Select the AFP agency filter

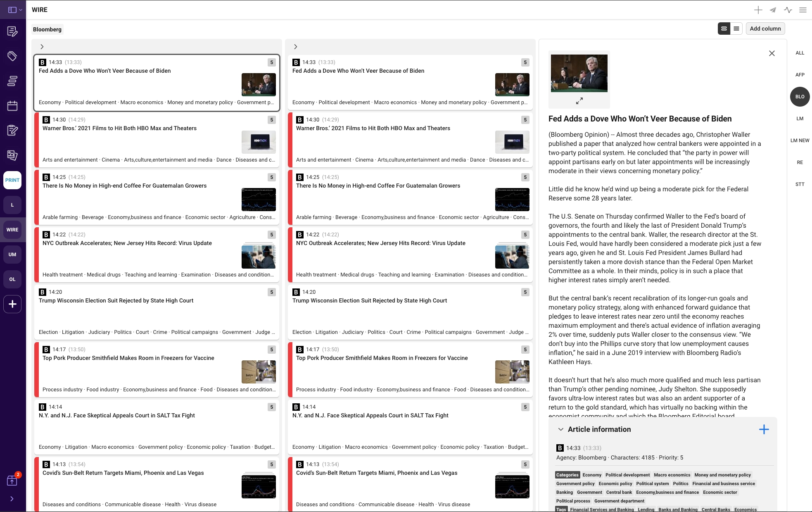coord(800,75)
